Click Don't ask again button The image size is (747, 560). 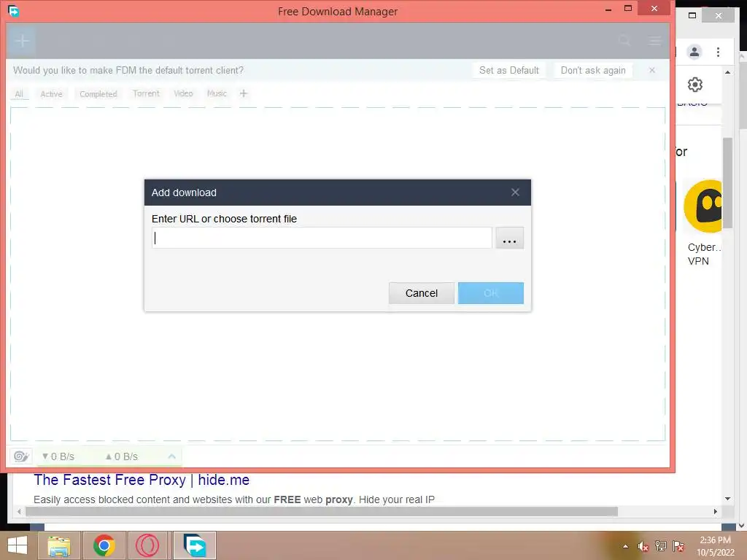[593, 71]
